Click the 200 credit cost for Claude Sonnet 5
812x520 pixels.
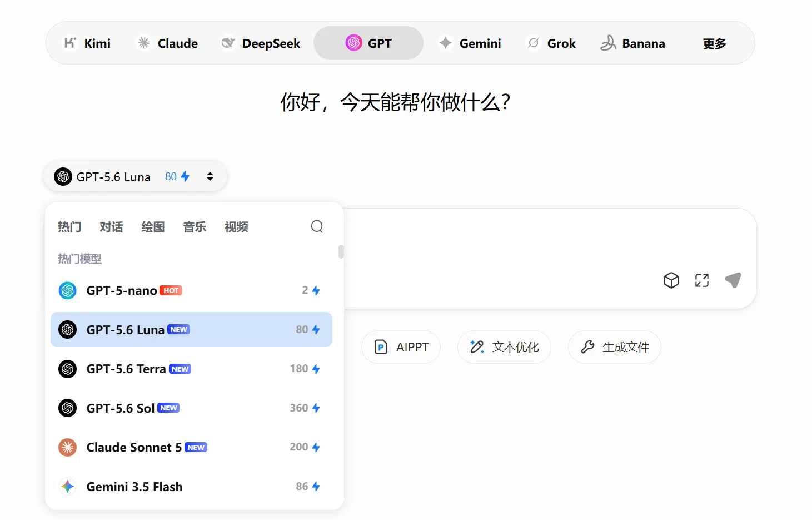coord(305,447)
